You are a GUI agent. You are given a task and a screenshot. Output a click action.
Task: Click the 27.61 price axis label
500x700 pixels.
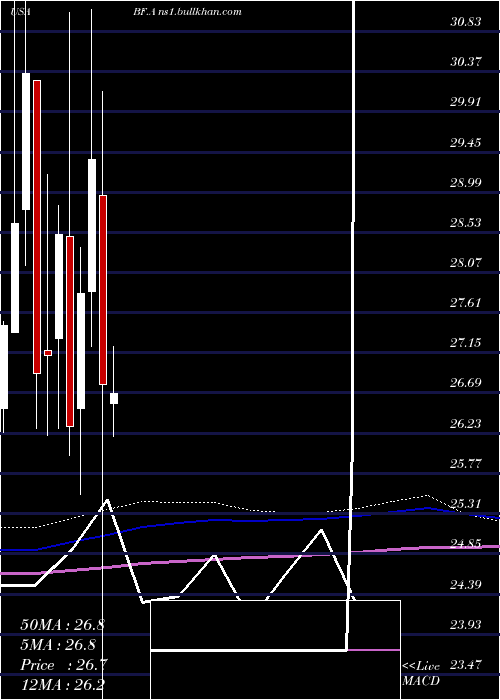pyautogui.click(x=466, y=303)
